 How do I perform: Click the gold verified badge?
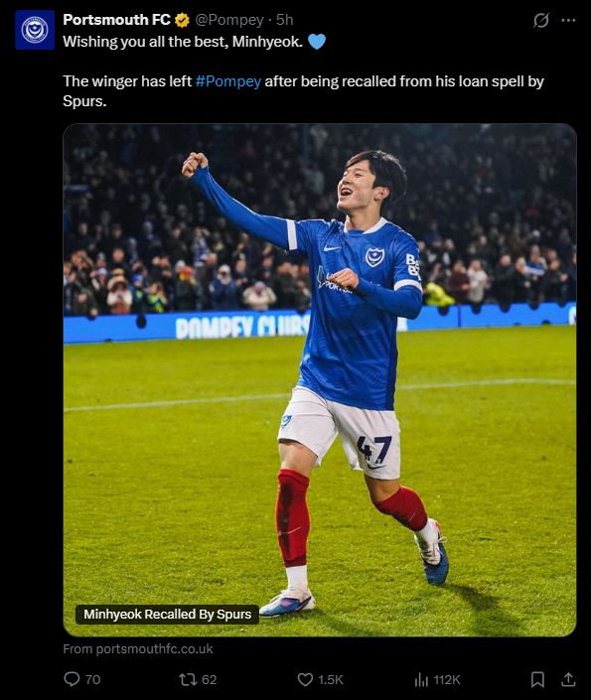[x=182, y=20]
